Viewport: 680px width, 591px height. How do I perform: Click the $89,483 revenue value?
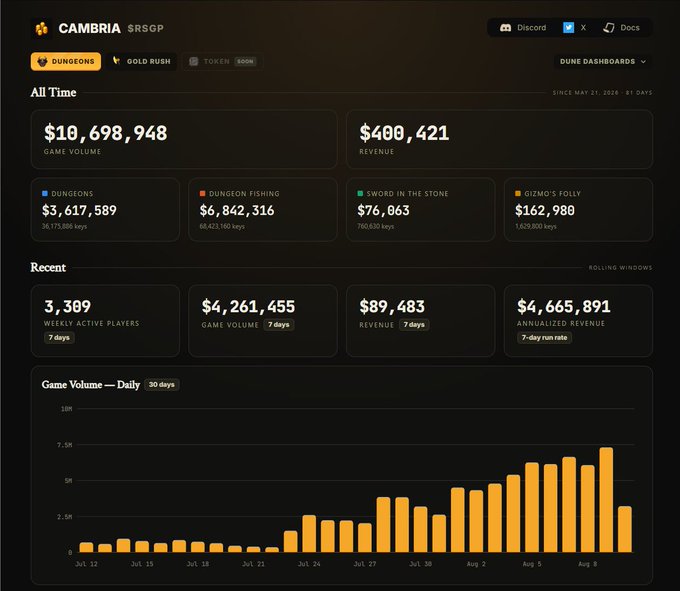(x=392, y=307)
